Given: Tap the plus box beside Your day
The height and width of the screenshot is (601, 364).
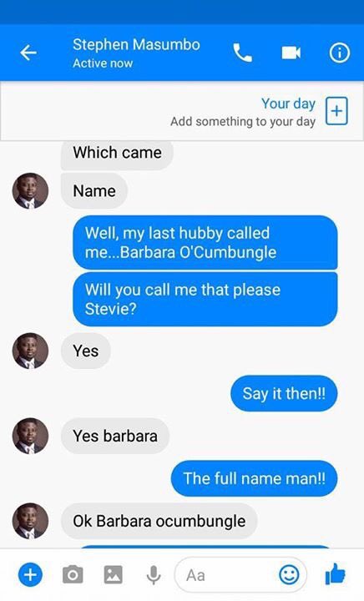Looking at the screenshot, I should point(336,111).
